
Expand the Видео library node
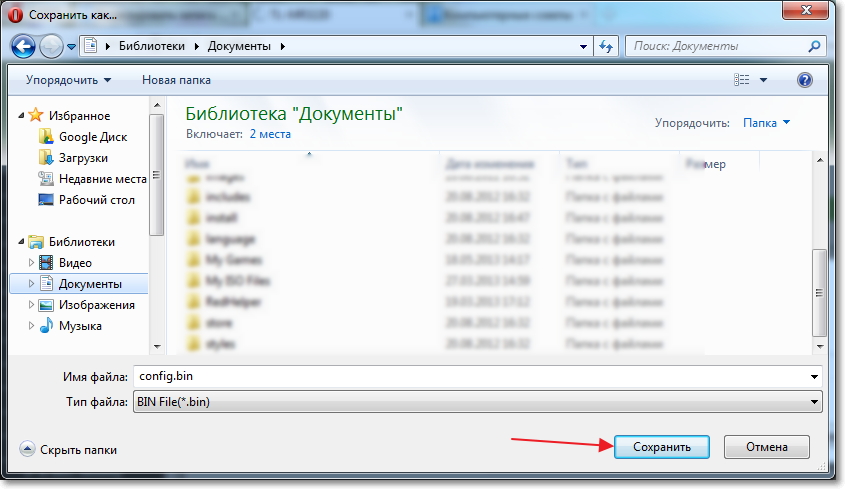click(31, 263)
